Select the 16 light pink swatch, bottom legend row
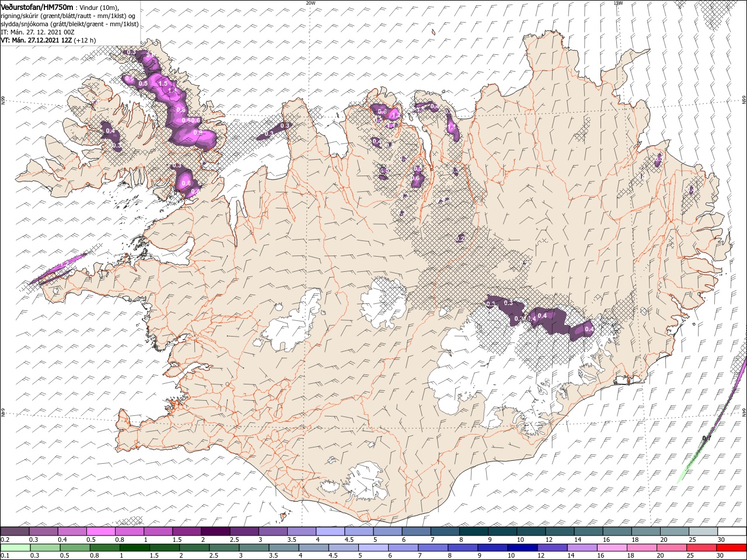747x560 pixels. tap(611, 548)
